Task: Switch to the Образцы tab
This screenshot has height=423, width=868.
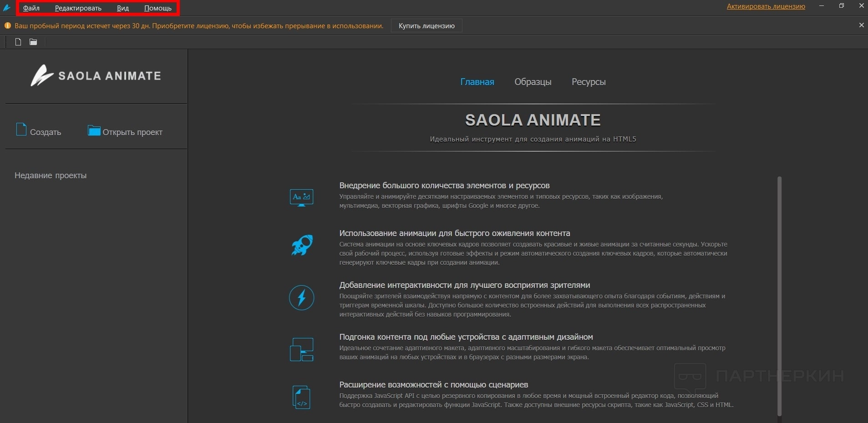Action: [533, 82]
